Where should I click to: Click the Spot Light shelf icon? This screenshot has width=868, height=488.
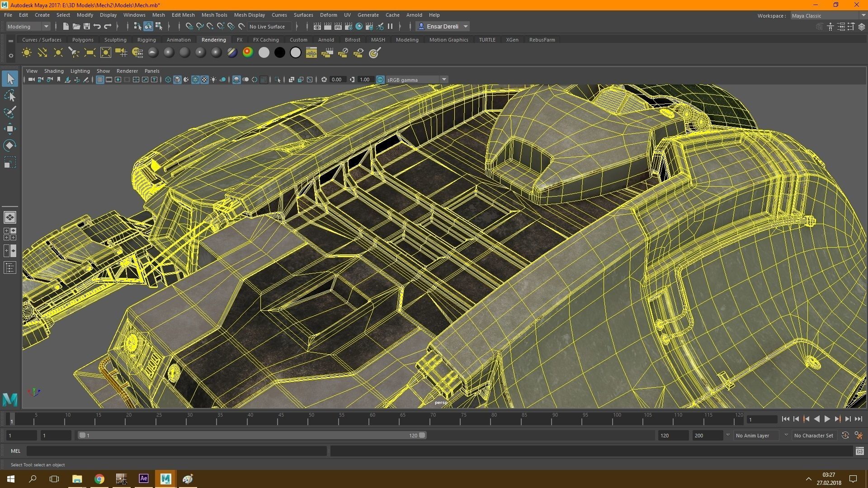74,53
